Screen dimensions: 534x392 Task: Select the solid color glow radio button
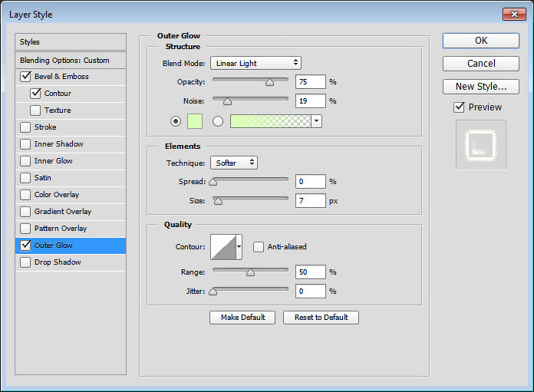click(176, 121)
